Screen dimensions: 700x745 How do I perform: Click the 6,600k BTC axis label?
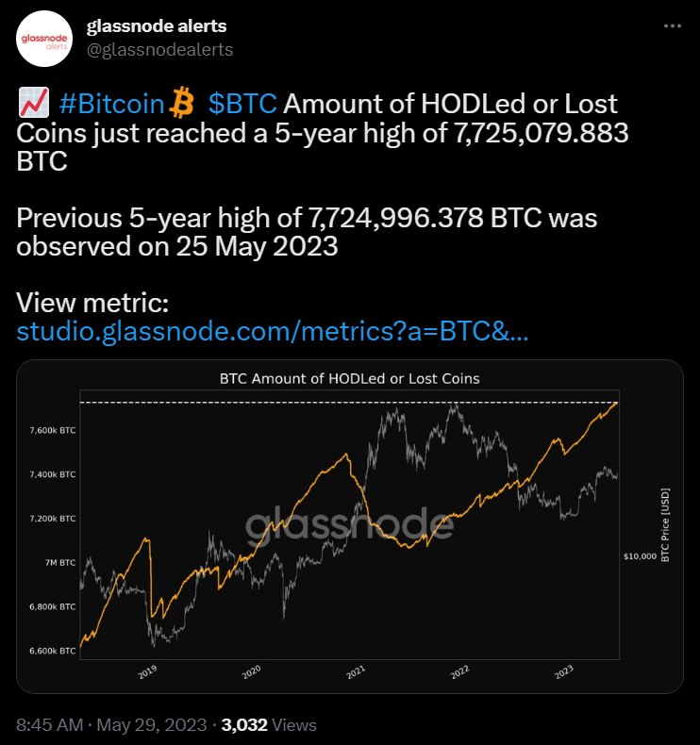coord(53,651)
